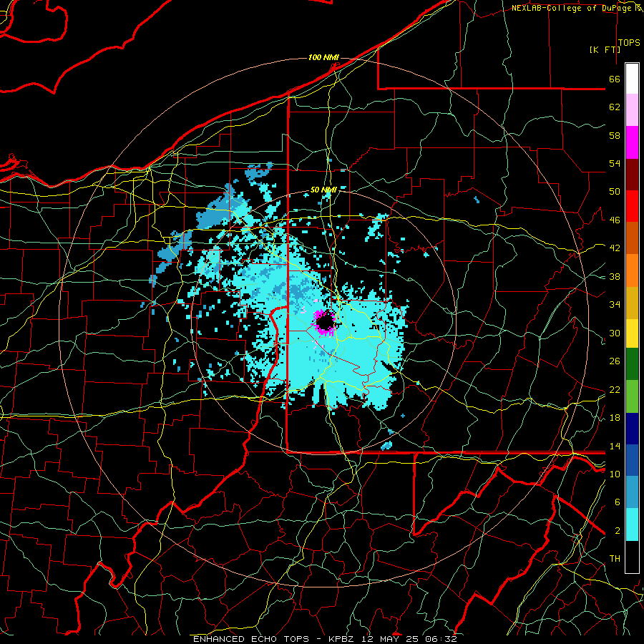The width and height of the screenshot is (644, 644).
Task: Click the legend value '22'
Action: point(615,389)
